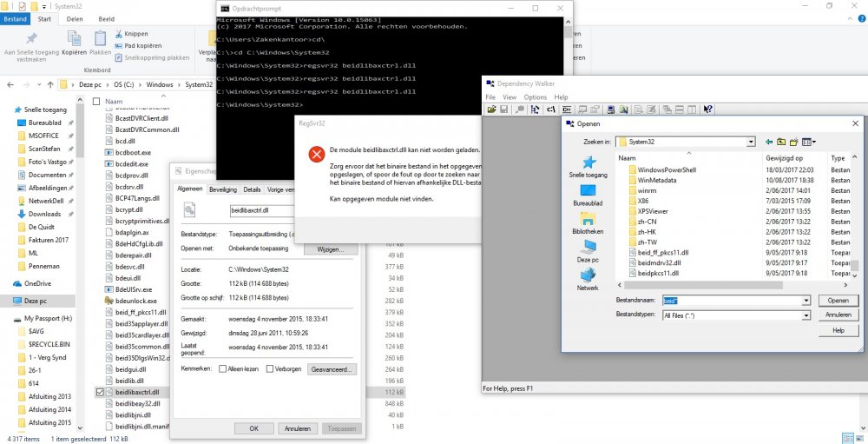
Task: Click the Save icon in Dependency Walker toolbar
Action: coord(503,109)
